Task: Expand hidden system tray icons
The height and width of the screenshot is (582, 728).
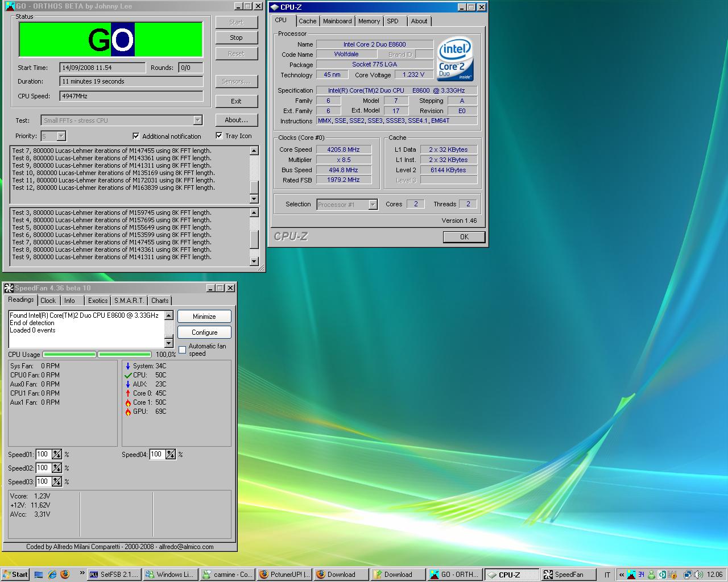Action: pyautogui.click(x=622, y=575)
